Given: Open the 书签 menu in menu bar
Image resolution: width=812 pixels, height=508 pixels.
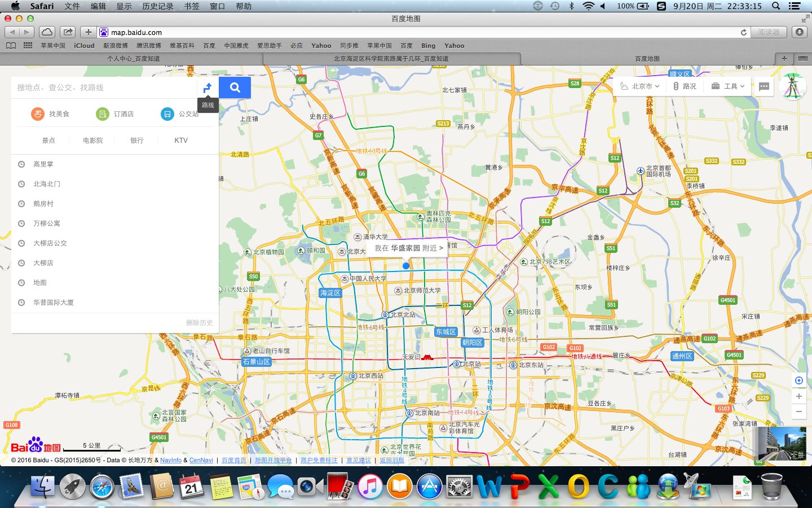Looking at the screenshot, I should point(191,6).
